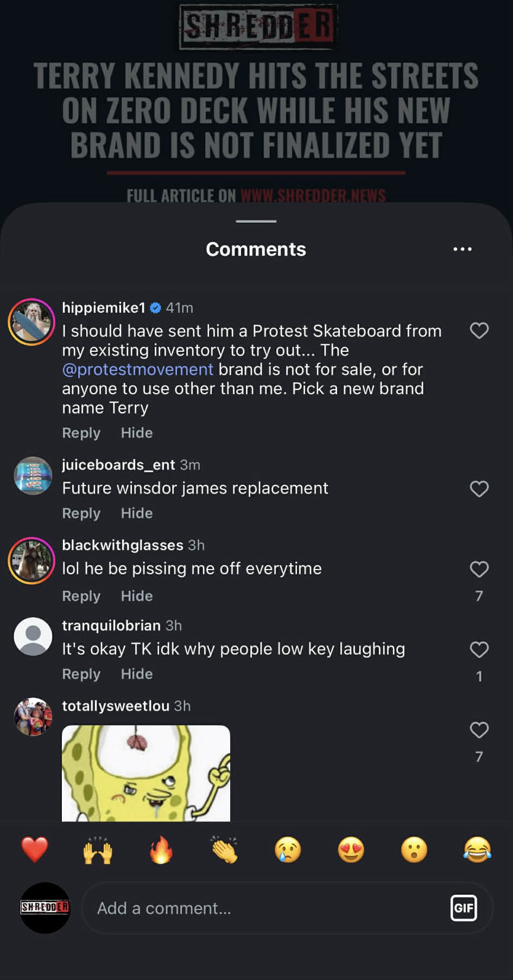Reply to hippiemike1's comment

tap(81, 433)
